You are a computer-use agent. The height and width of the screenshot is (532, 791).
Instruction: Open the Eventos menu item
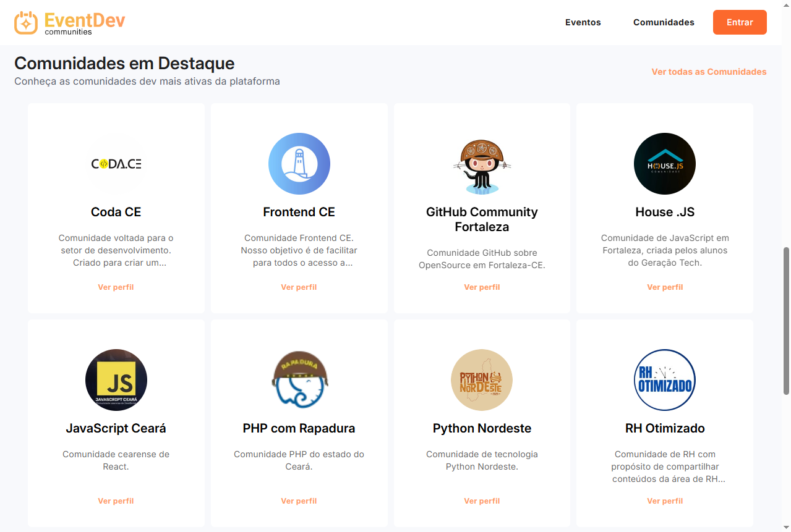[x=583, y=22]
